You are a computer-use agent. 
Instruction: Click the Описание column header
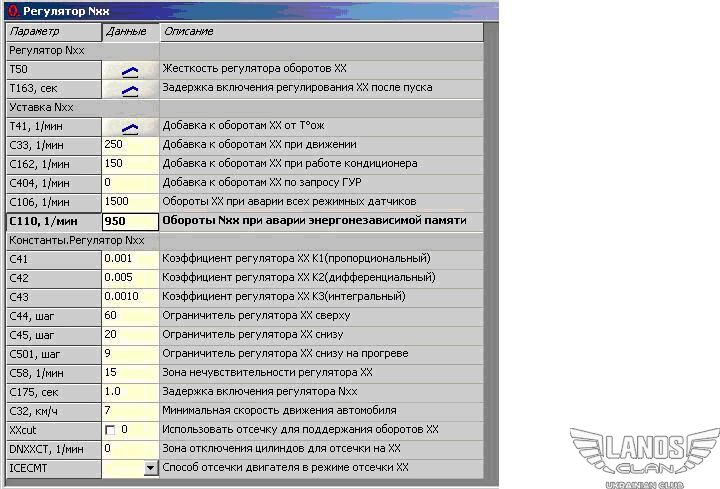[x=320, y=32]
